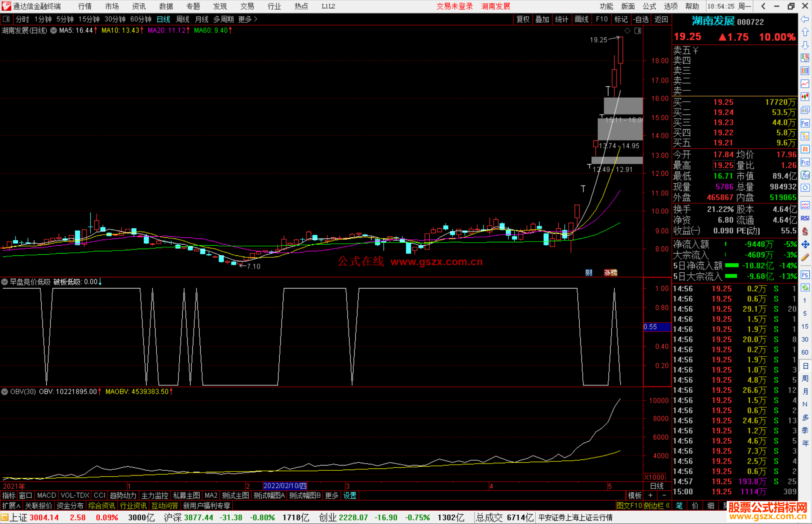Toggle the 早盘竞价低吸 indicator circle button
Viewport: 812px width, 524px height.
point(5,282)
